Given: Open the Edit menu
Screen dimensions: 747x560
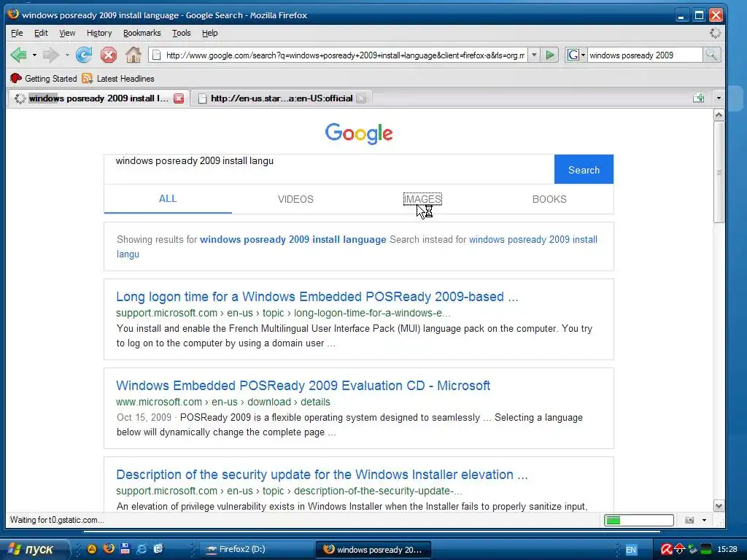Looking at the screenshot, I should tap(41, 33).
